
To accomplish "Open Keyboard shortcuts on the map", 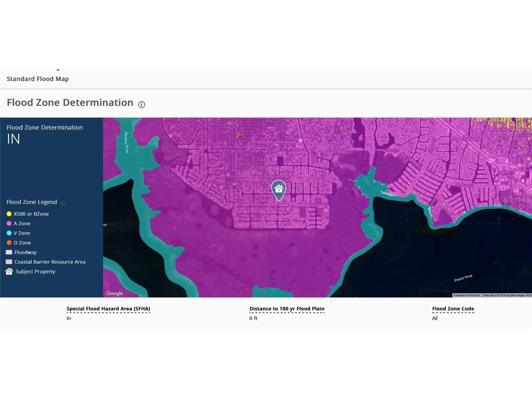I will pyautogui.click(x=467, y=295).
